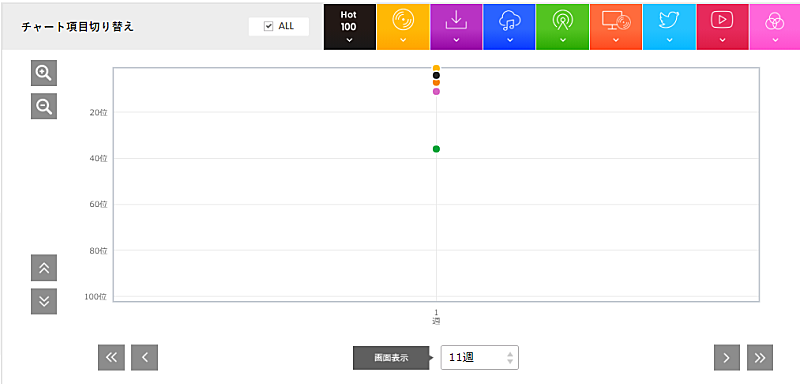Jump to first weeks with double-left arrow

111,357
